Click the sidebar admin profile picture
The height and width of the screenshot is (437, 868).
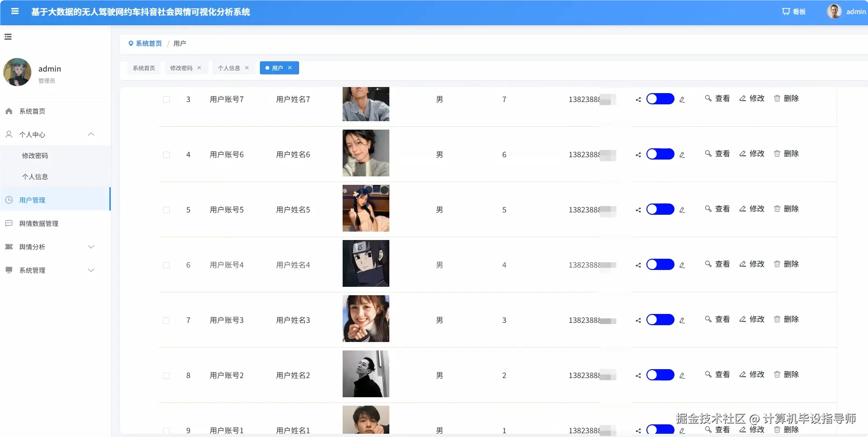pos(17,72)
